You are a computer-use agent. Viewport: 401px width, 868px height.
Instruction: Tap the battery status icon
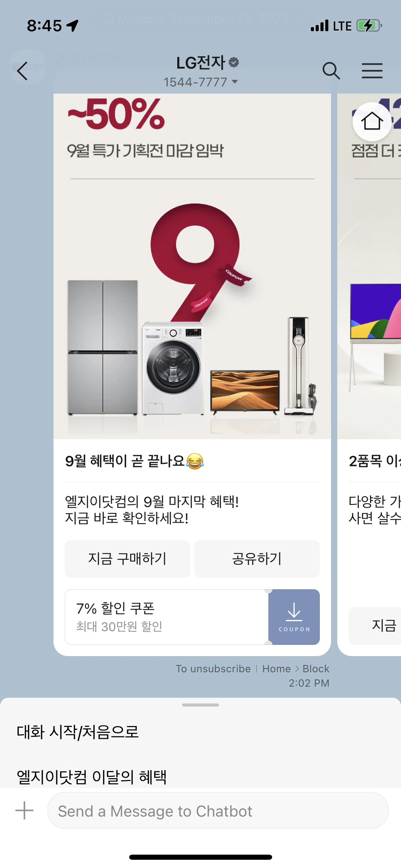tap(369, 26)
